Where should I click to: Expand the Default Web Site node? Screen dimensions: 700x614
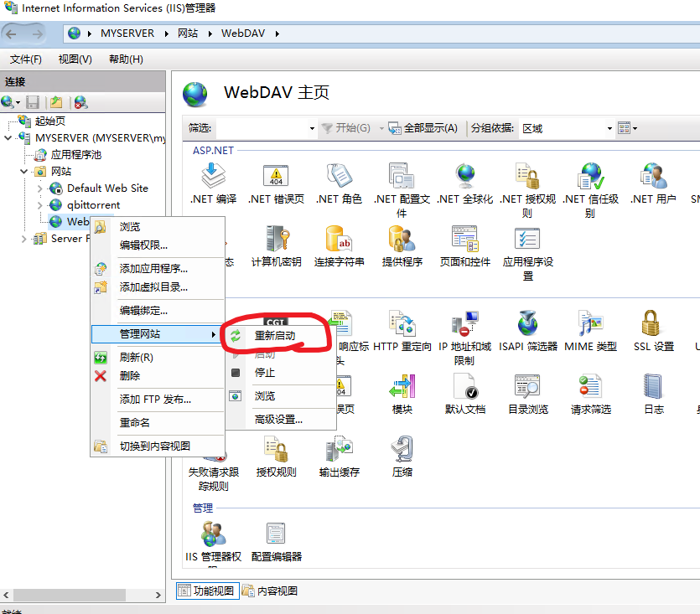[39, 188]
